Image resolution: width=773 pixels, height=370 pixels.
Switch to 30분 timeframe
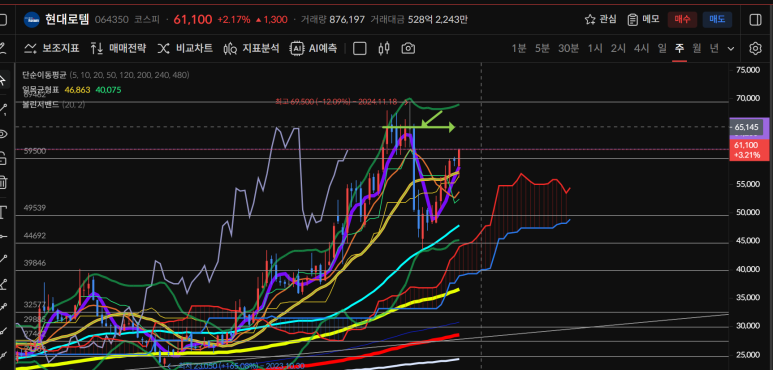coord(568,48)
